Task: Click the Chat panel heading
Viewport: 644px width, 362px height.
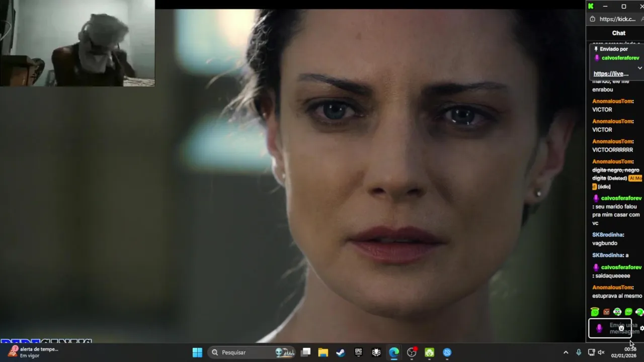Action: tap(618, 33)
